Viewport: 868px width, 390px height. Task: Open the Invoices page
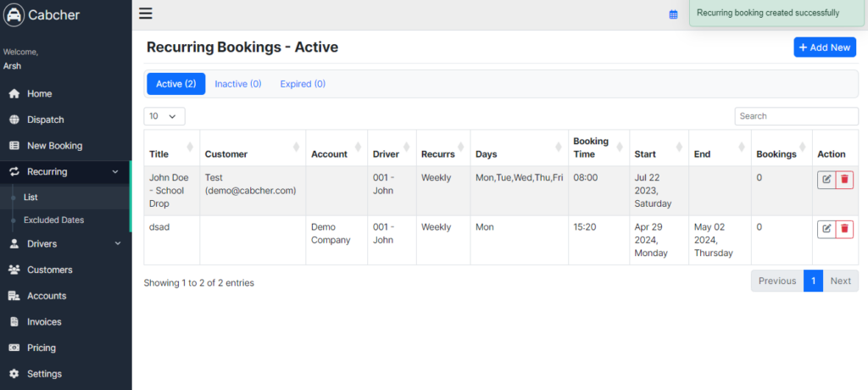coord(44,322)
